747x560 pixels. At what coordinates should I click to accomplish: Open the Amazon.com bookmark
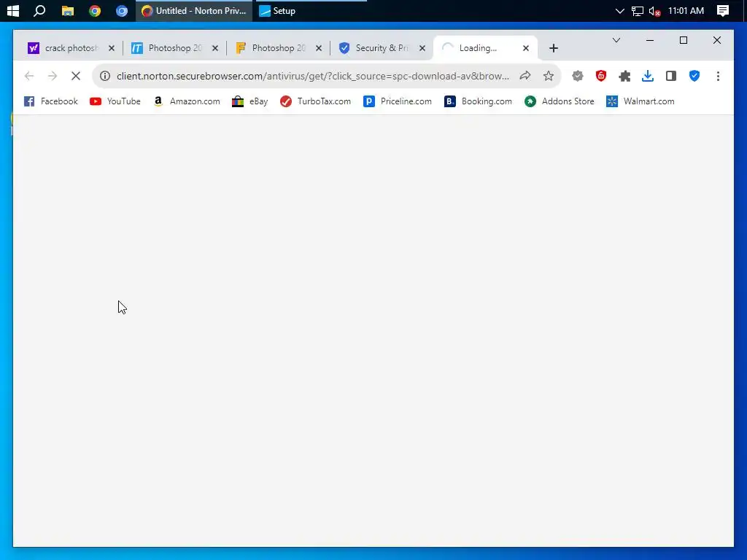point(187,101)
